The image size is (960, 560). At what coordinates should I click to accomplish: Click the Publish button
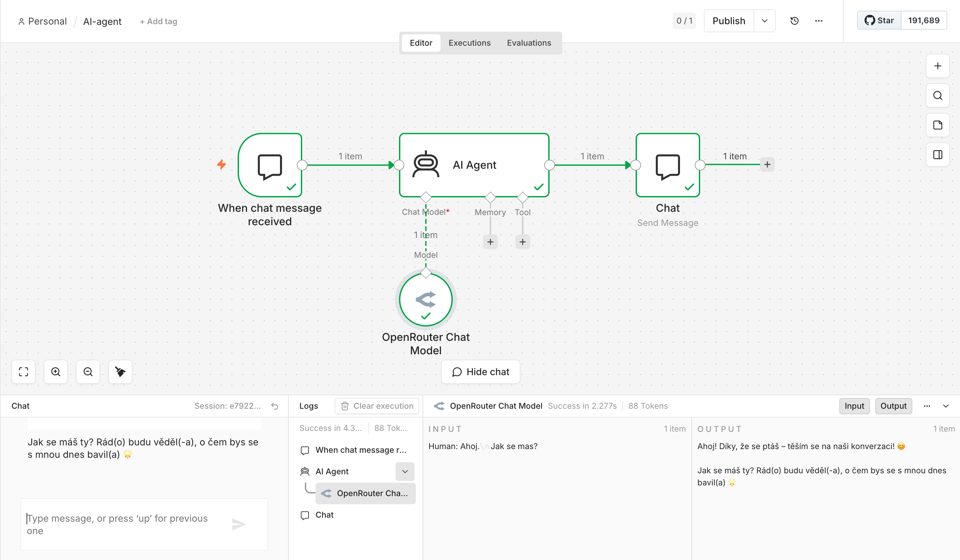pos(729,21)
